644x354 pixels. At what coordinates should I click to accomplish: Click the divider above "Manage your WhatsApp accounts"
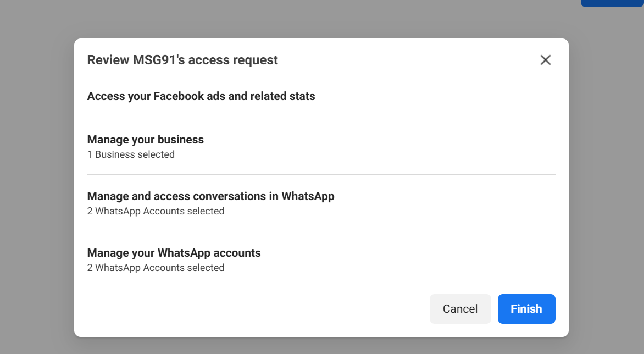321,231
